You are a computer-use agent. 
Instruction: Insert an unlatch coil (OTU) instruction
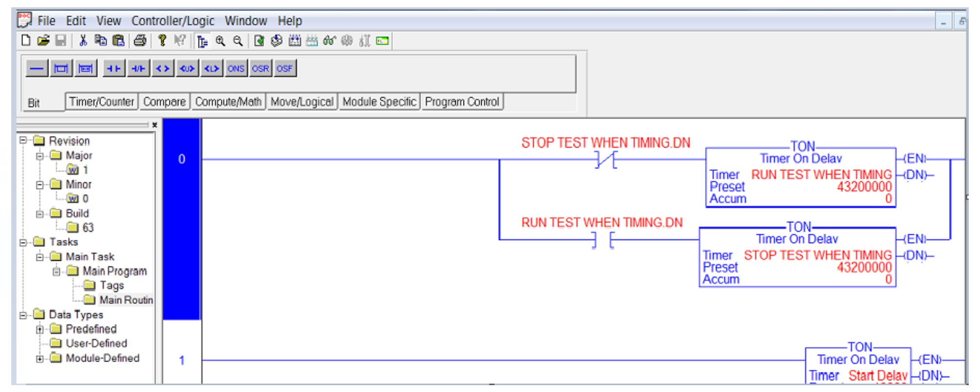188,69
